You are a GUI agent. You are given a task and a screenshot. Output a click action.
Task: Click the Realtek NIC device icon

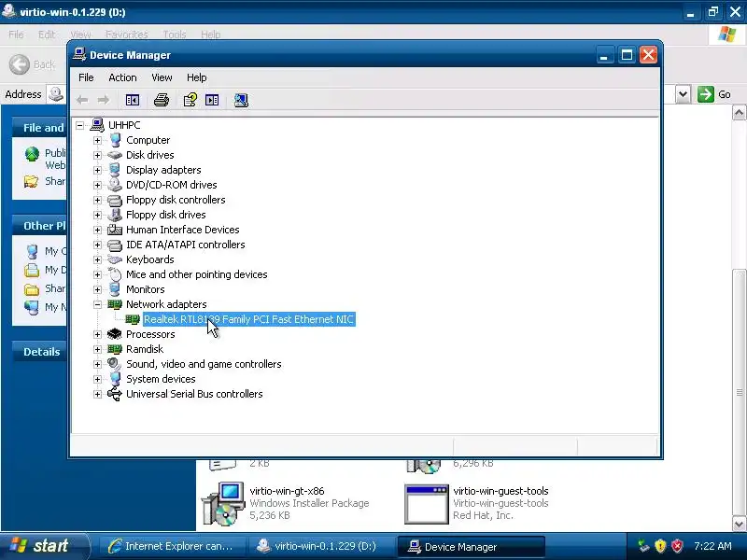133,319
